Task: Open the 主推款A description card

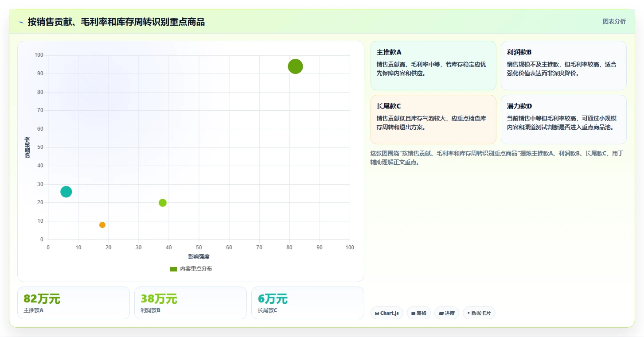Action: click(433, 66)
